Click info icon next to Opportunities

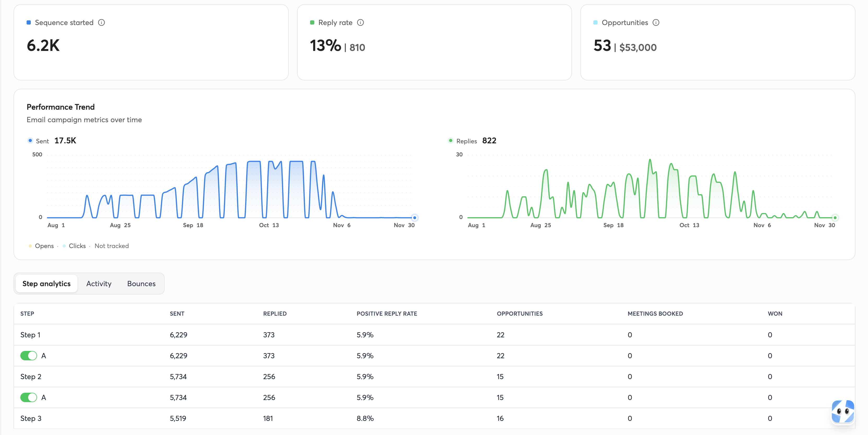[656, 23]
